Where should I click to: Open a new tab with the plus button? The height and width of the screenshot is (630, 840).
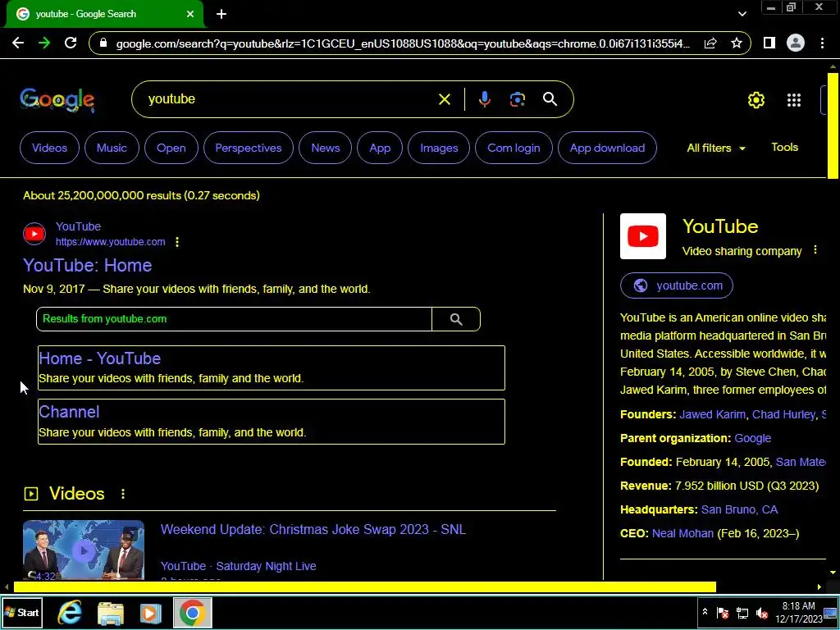[x=221, y=14]
